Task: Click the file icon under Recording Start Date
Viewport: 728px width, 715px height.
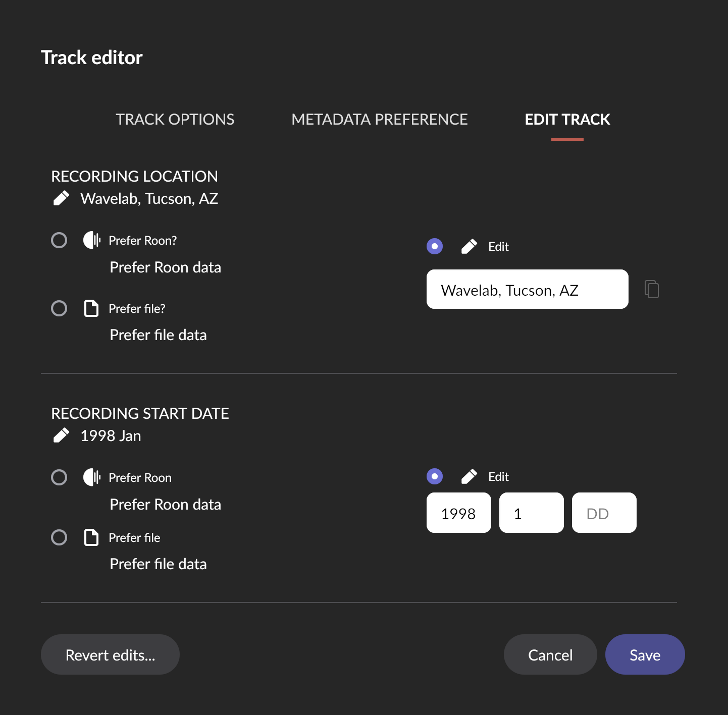Action: point(91,537)
